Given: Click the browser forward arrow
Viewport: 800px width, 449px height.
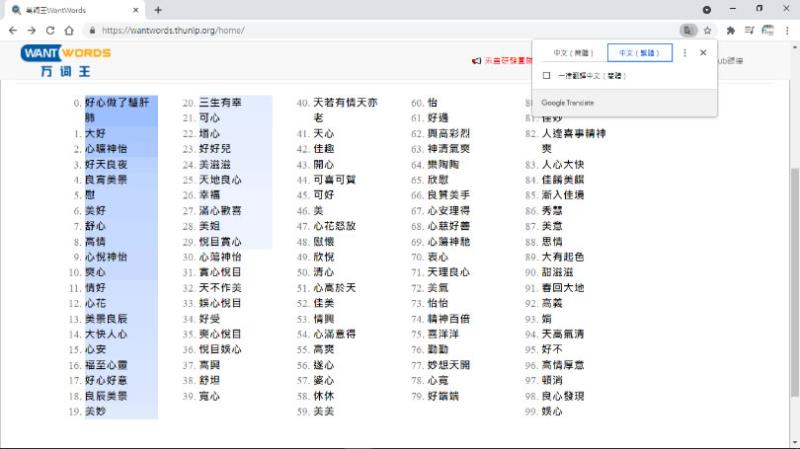Looking at the screenshot, I should click(32, 31).
